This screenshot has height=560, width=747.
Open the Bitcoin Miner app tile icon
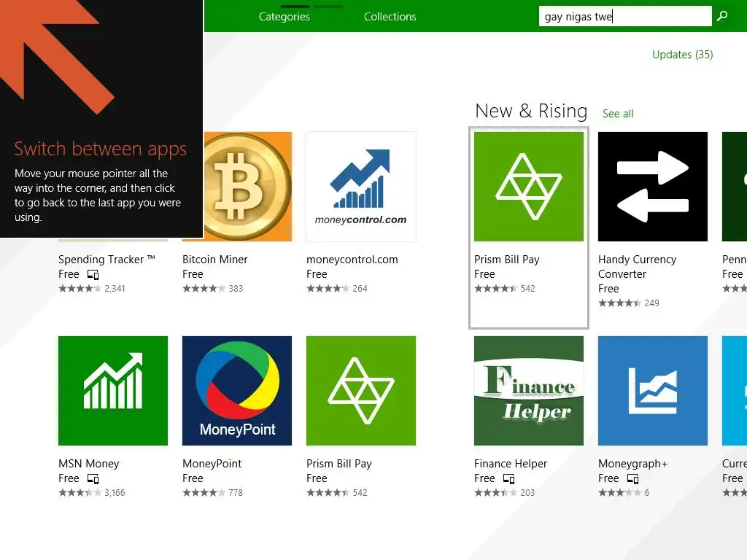point(248,187)
